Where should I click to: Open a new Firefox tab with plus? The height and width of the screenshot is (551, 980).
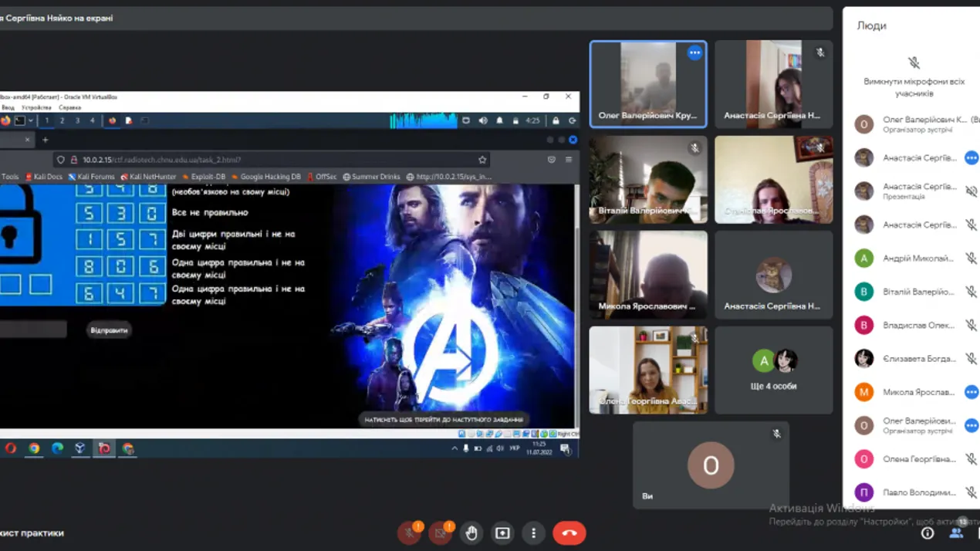click(45, 140)
